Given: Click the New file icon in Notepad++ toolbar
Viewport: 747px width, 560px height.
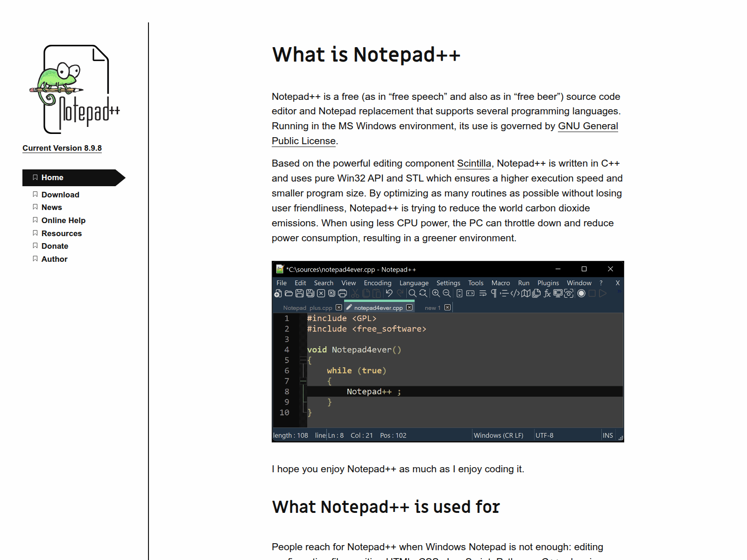Looking at the screenshot, I should pos(278,293).
